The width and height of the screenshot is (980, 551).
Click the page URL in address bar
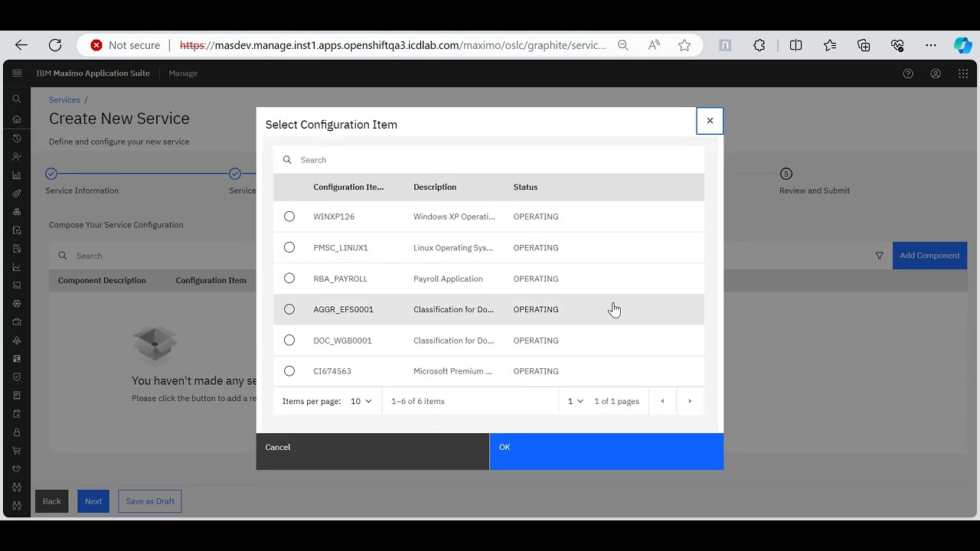[x=393, y=45]
